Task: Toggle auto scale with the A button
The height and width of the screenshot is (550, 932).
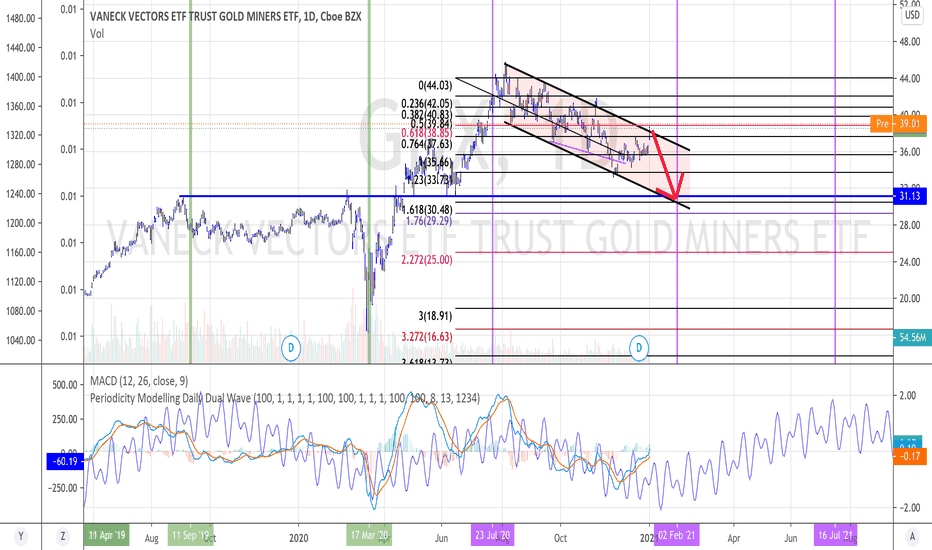Action: click(x=912, y=537)
